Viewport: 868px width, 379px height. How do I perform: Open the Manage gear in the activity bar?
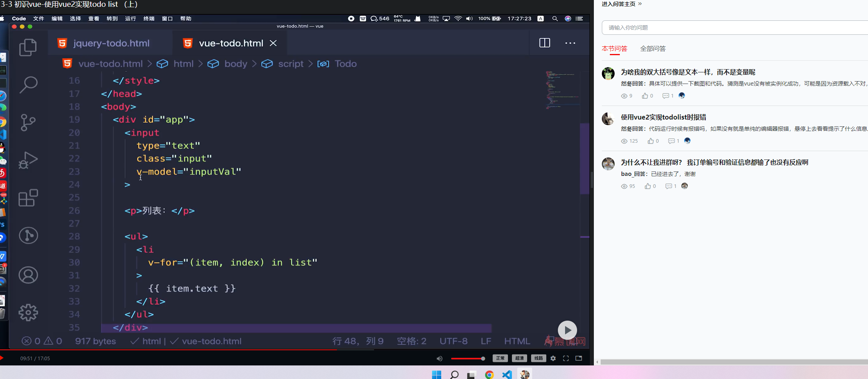[x=28, y=313]
